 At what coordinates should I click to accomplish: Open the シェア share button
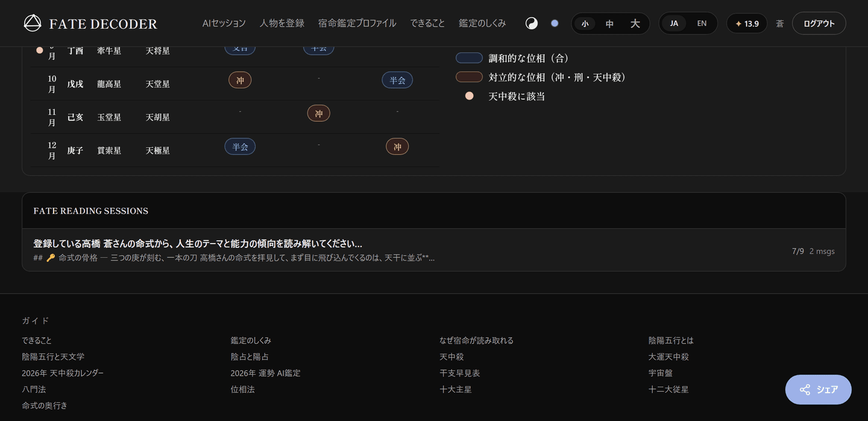(x=819, y=390)
